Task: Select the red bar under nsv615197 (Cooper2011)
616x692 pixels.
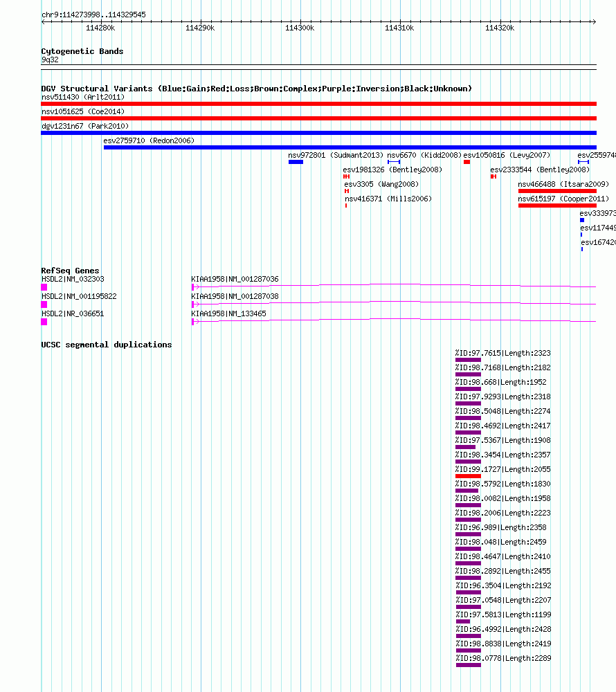Action: [x=557, y=206]
